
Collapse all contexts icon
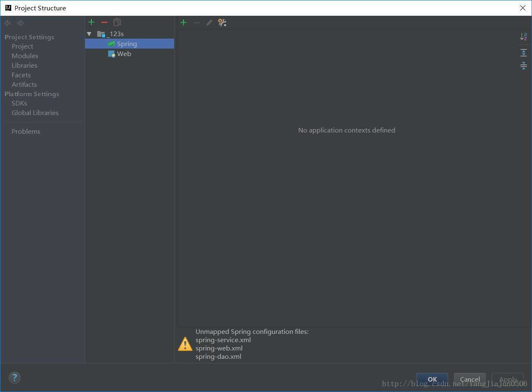[x=523, y=66]
